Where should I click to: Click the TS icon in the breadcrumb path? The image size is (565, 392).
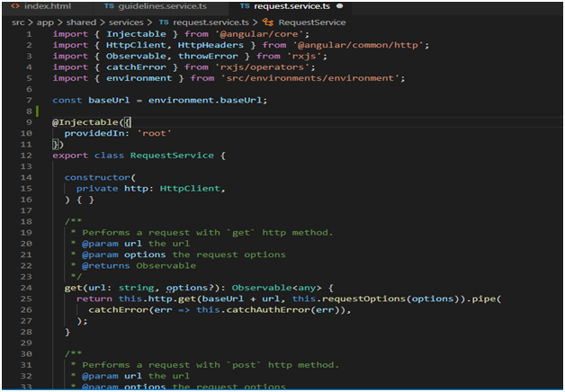(164, 22)
